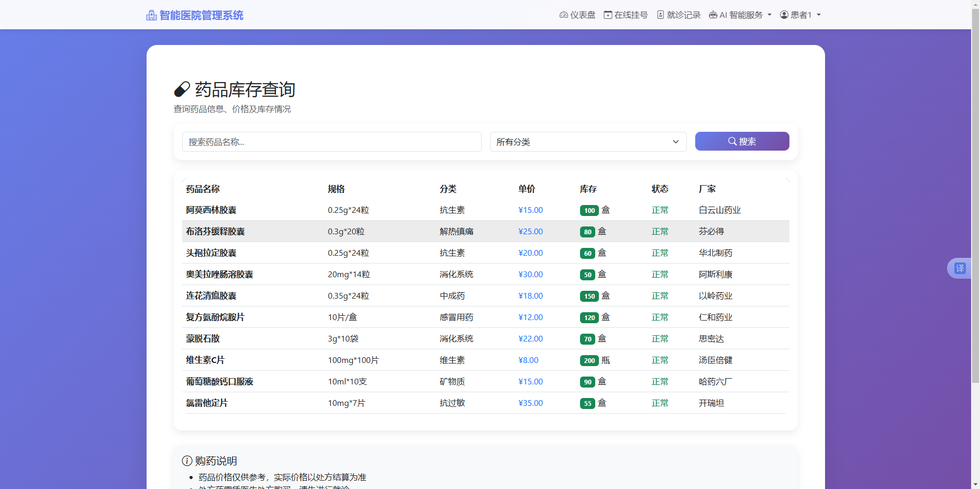The height and width of the screenshot is (489, 980).
Task: Click the 正常 status of 氯雷他定片
Action: point(660,403)
